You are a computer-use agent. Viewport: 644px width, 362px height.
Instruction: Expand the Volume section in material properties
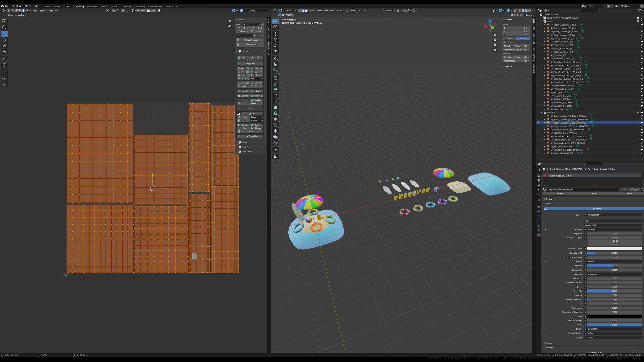(x=549, y=343)
